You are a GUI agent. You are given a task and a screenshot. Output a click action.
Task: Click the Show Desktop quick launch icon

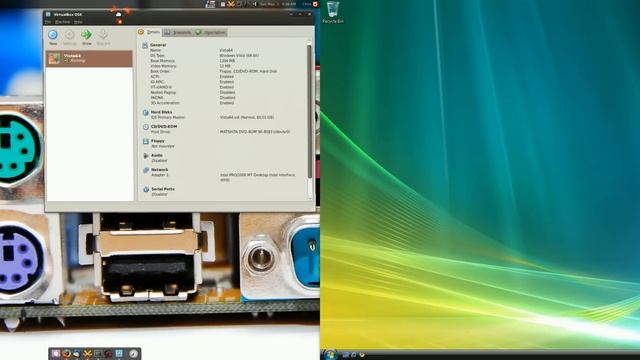[345, 355]
